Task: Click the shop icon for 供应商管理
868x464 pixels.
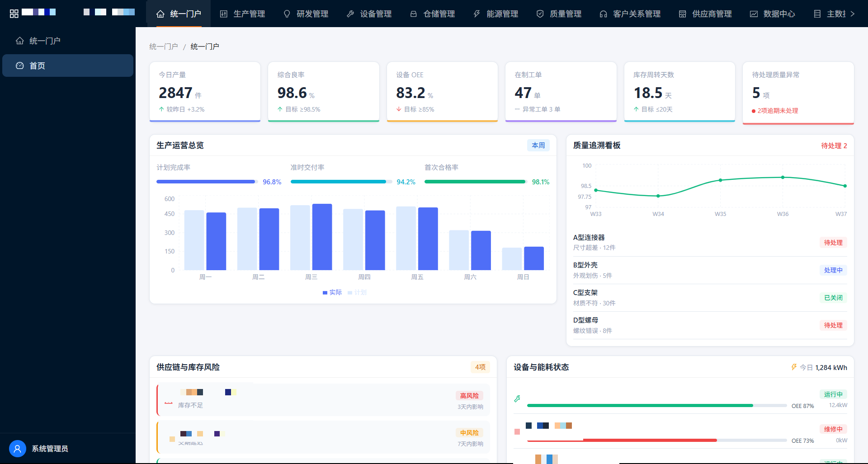Action: coord(682,14)
